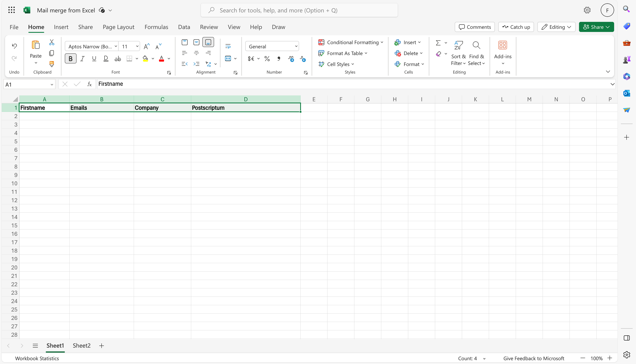636x364 pixels.
Task: Open the all sheets list icon
Action: pyautogui.click(x=35, y=346)
